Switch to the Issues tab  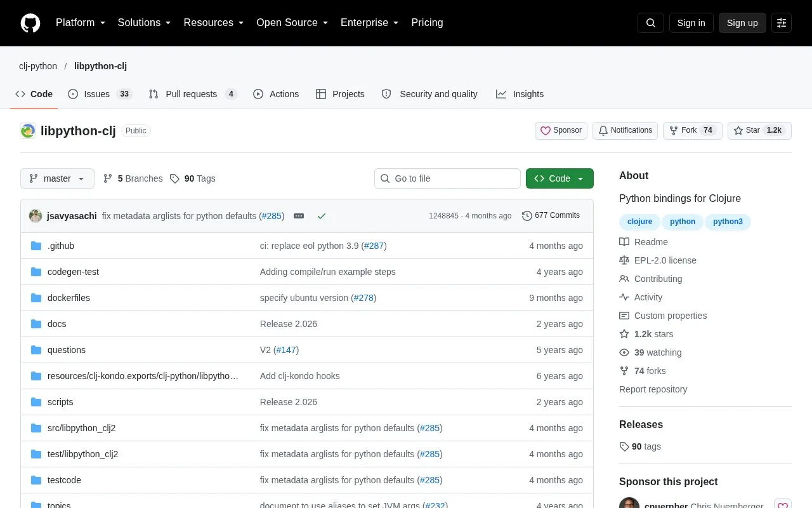tap(100, 94)
